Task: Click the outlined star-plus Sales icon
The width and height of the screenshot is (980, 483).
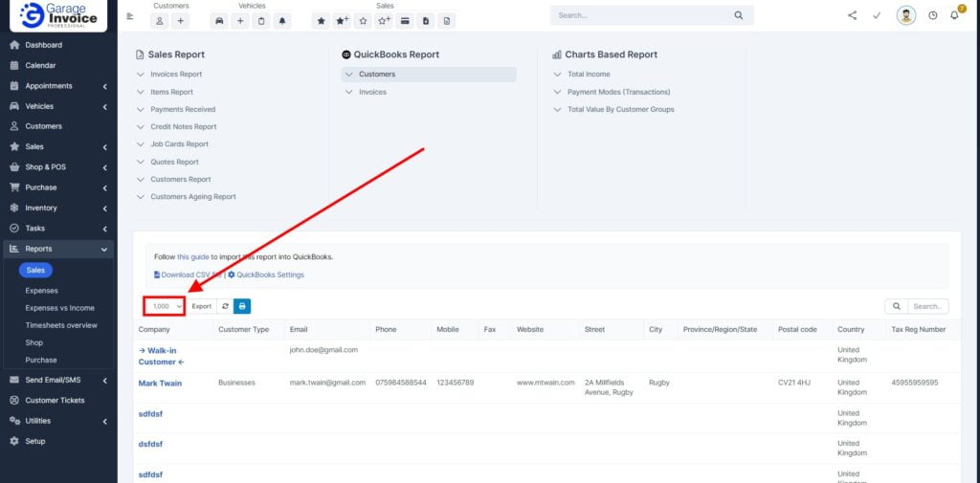Action: (384, 21)
